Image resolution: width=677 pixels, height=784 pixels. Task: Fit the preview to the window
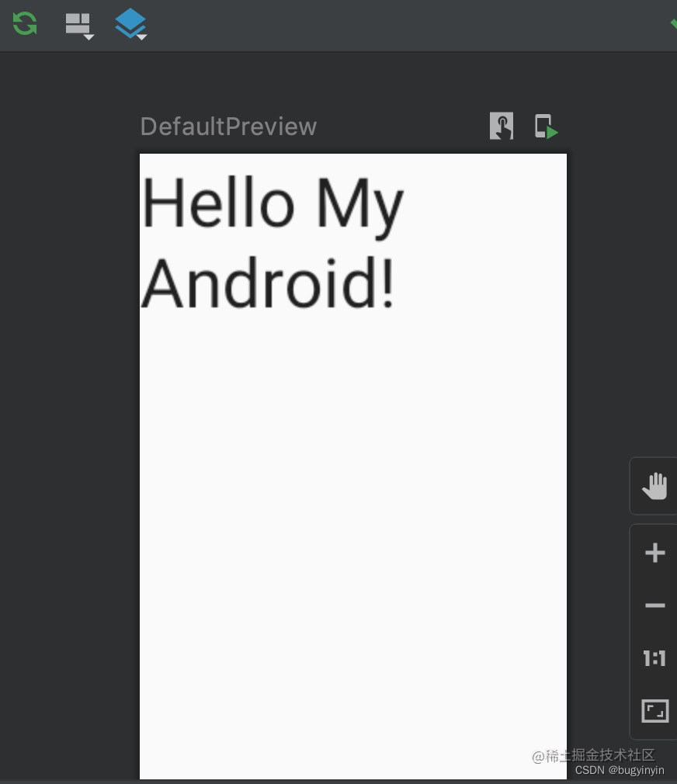point(654,710)
